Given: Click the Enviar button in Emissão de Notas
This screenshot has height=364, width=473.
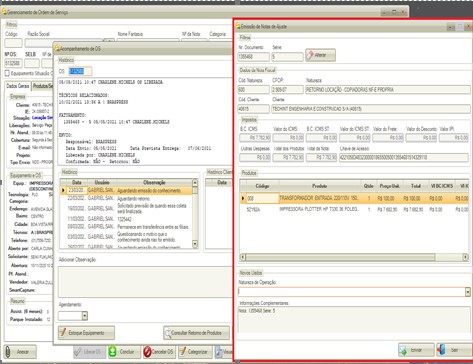Looking at the screenshot, I should pos(416,350).
